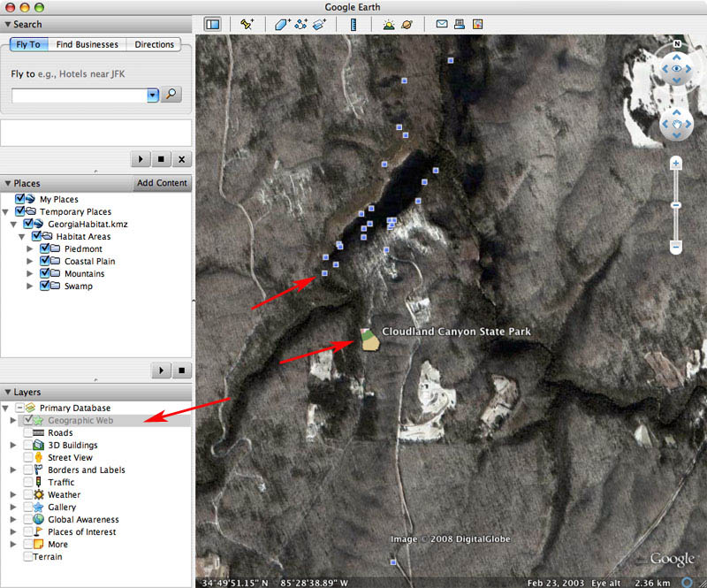
Task: Click the eye icon on the look joystick
Action: [676, 69]
